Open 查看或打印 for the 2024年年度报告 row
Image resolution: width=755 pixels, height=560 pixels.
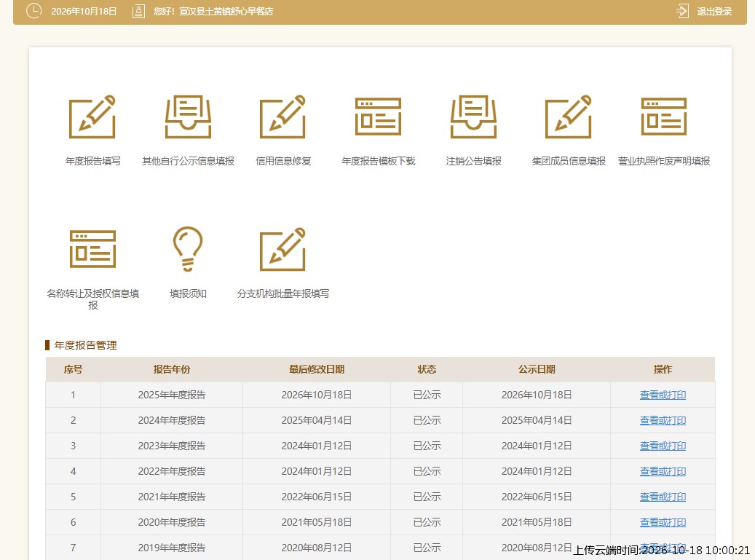coord(663,420)
